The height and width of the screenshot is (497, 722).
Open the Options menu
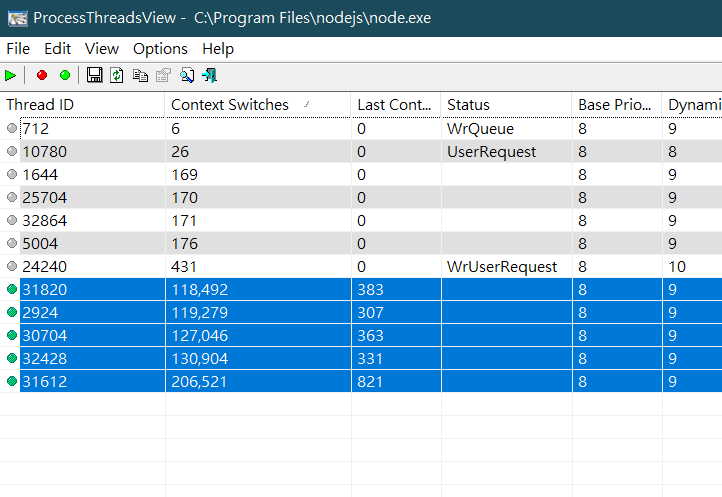160,49
